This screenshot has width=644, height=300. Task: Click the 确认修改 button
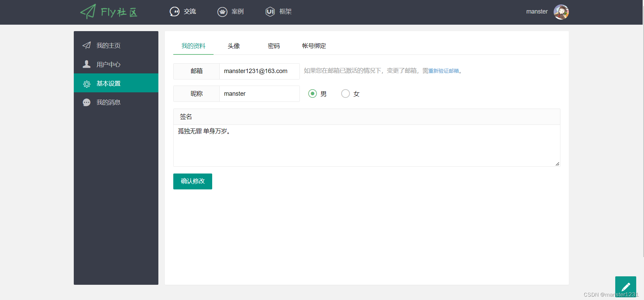193,181
